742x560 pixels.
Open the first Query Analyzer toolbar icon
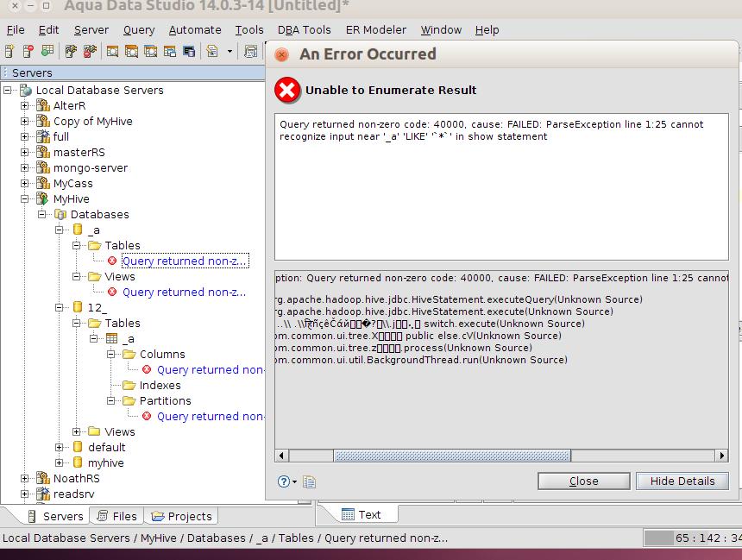(x=113, y=51)
